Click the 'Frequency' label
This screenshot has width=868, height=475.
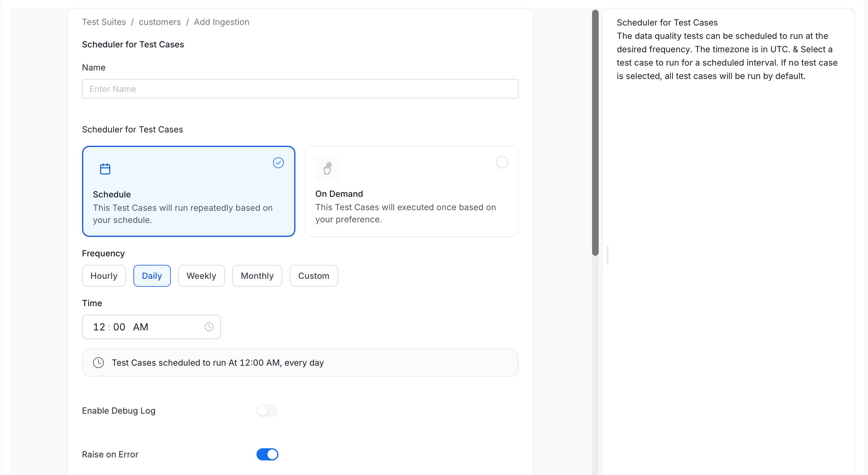103,253
